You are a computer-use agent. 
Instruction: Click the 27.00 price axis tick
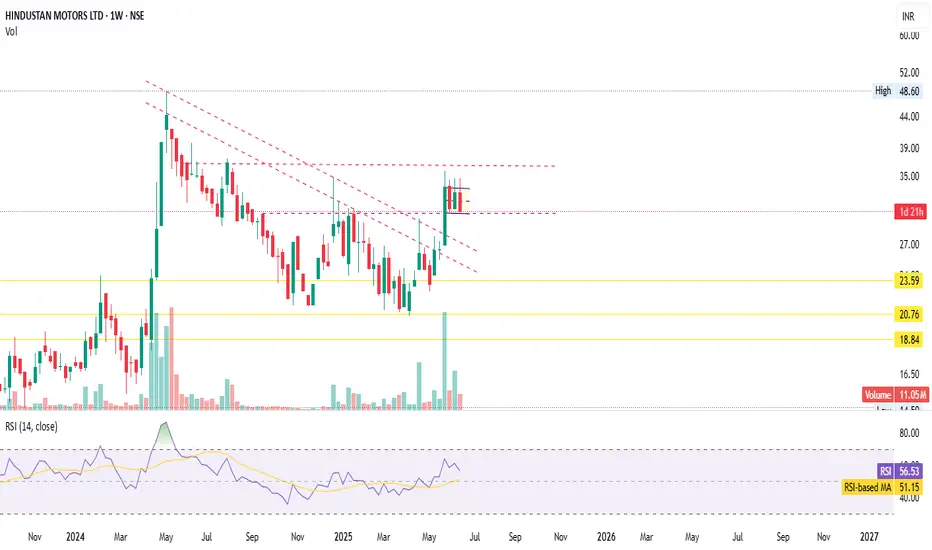(x=909, y=244)
